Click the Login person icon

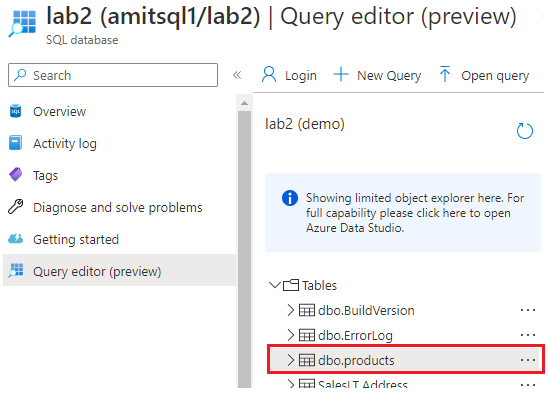(x=269, y=74)
